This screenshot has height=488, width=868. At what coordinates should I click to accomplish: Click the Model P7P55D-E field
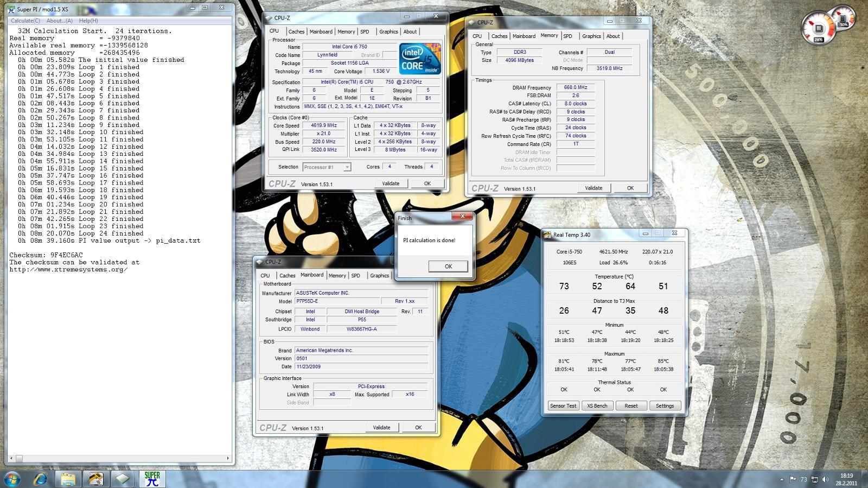pyautogui.click(x=336, y=301)
